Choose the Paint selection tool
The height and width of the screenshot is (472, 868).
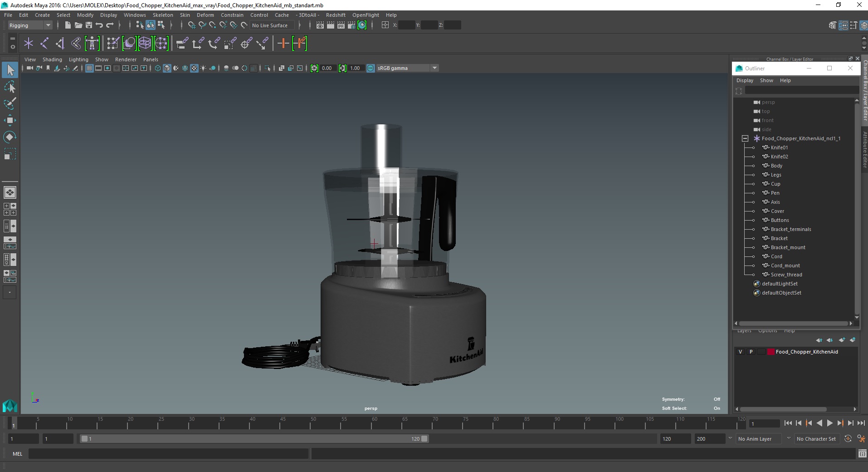[10, 103]
